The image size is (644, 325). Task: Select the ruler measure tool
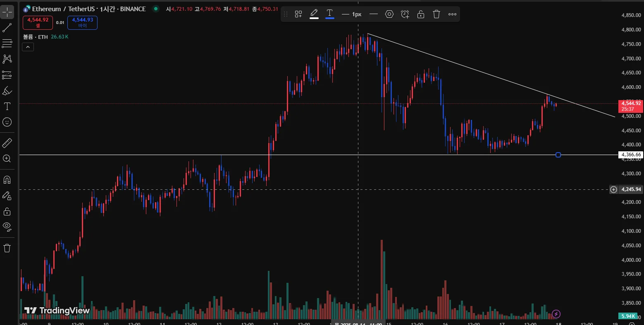pyautogui.click(x=7, y=143)
